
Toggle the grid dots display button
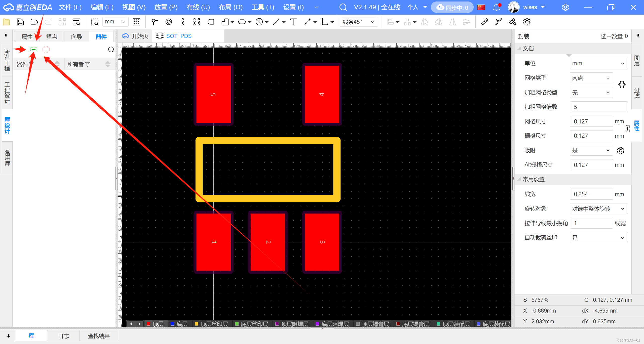[x=136, y=22]
